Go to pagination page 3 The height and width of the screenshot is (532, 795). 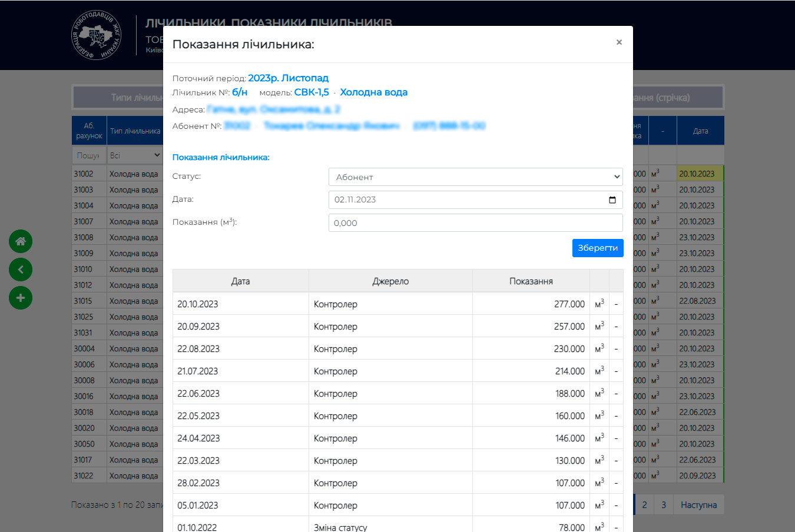(x=664, y=505)
